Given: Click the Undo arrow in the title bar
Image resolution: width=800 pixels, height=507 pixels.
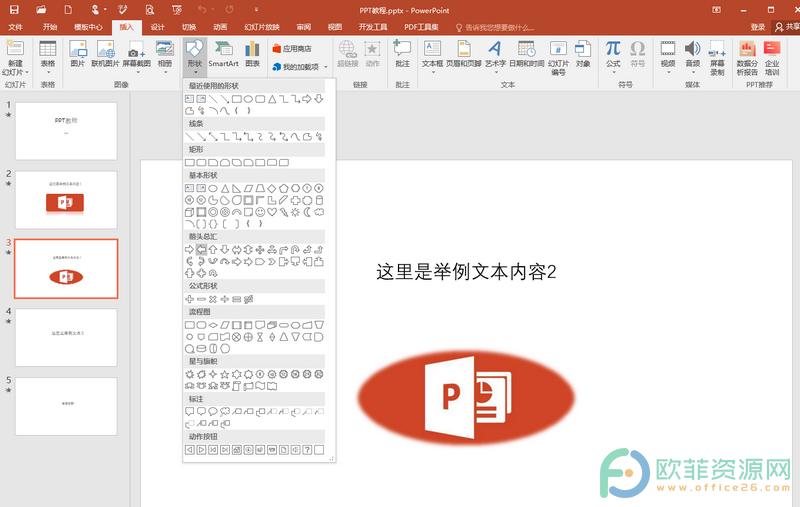Looking at the screenshot, I should [202, 9].
